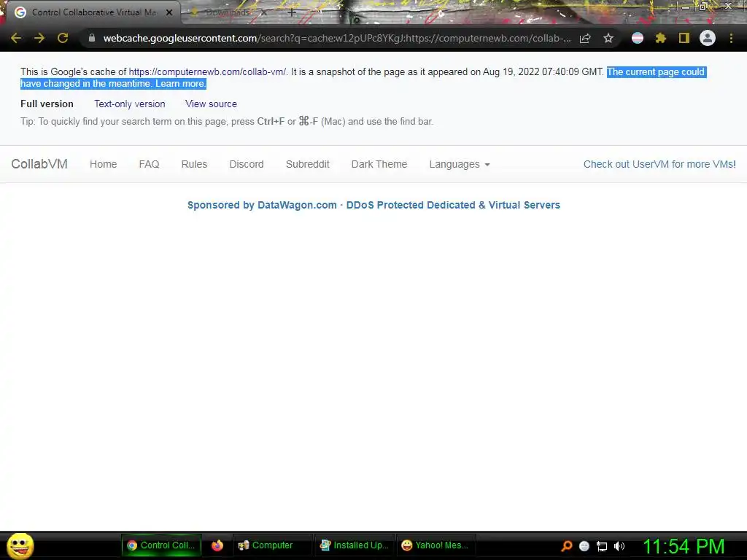The image size is (747, 560).
Task: Open the computernewb.com/collab-vm link
Action: tap(208, 72)
